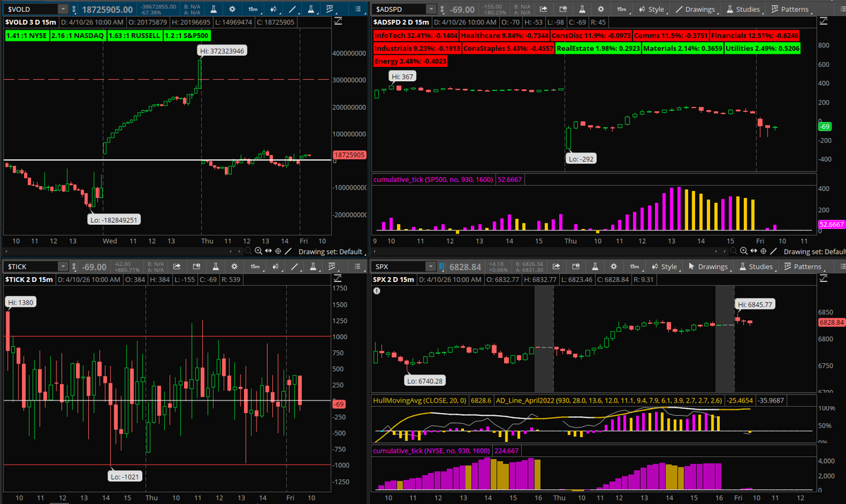Viewport: 846px width, 504px height.
Task: Click quick study flask in SPX toolbar
Action: (594, 266)
